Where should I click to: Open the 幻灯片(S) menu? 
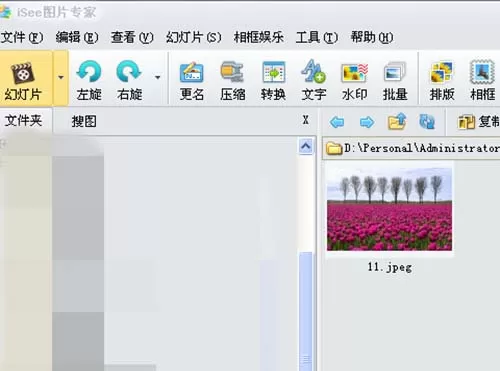[194, 37]
